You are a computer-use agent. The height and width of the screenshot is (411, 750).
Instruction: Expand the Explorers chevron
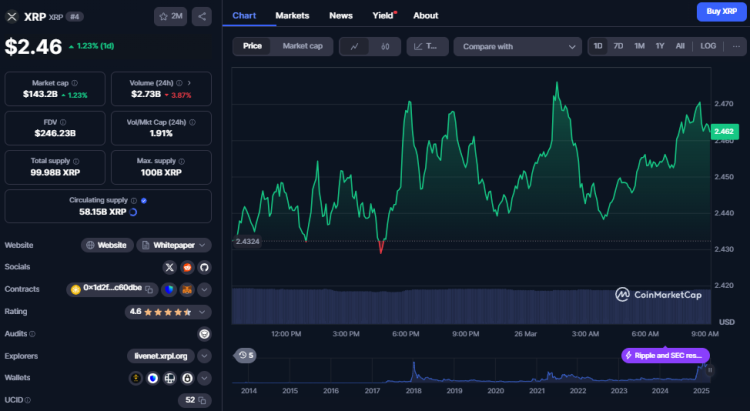[204, 356]
